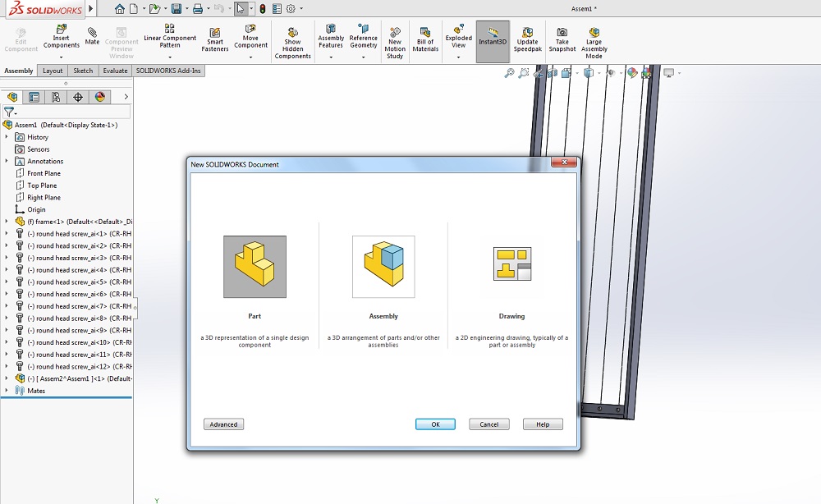This screenshot has height=504, width=821.
Task: Close the New SOLIDWORKS Document dialog
Action: (564, 163)
